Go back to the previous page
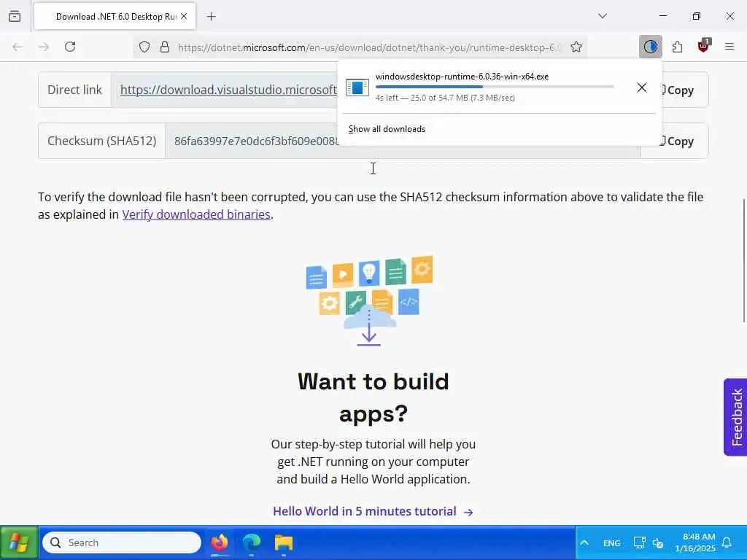This screenshot has width=747, height=560. pyautogui.click(x=18, y=47)
